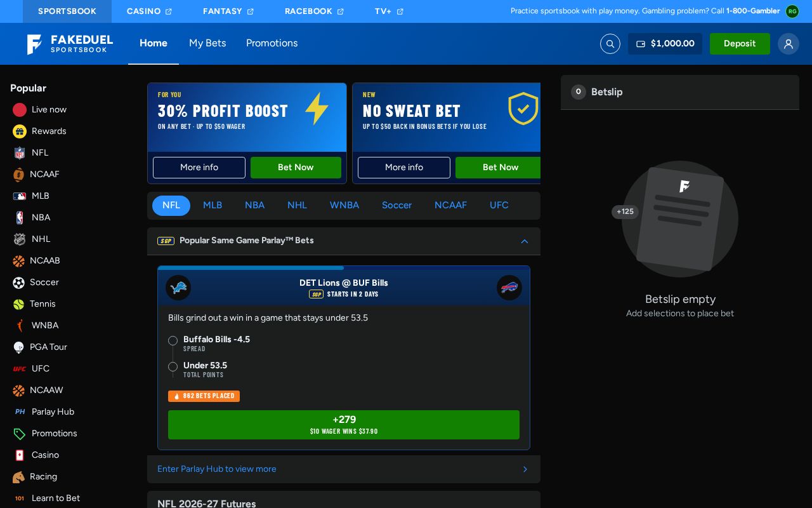Click the Betslip count badge showing 0
Image resolution: width=812 pixels, height=508 pixels.
click(x=579, y=92)
